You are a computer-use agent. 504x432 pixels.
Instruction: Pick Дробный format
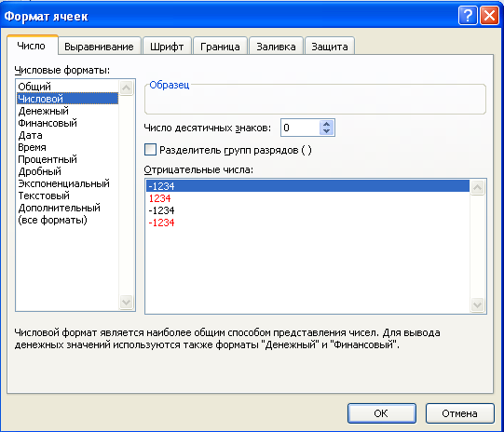[x=67, y=171]
